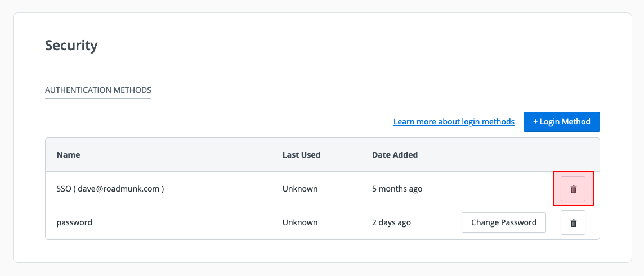
Task: Open the Authentication Methods tab
Action: 98,90
